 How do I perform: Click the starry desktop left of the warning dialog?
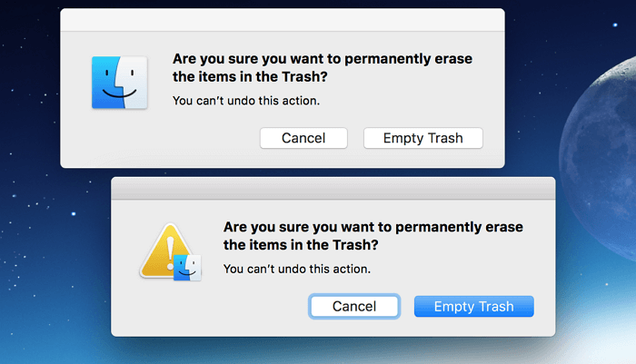[55, 263]
